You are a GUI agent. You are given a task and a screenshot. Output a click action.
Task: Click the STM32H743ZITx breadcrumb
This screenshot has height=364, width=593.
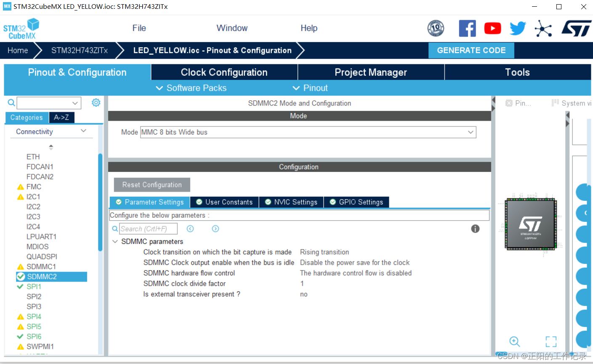pyautogui.click(x=80, y=50)
